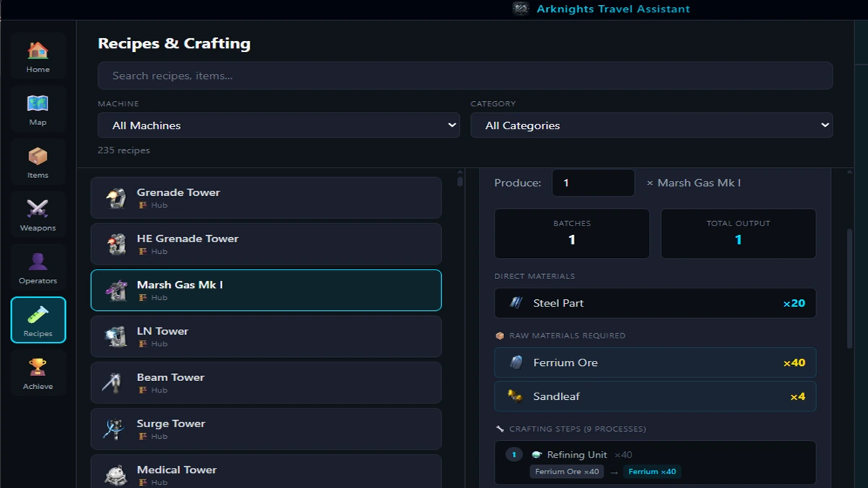Click the × Marsh Gas Mk I label
868x488 pixels.
coord(693,183)
